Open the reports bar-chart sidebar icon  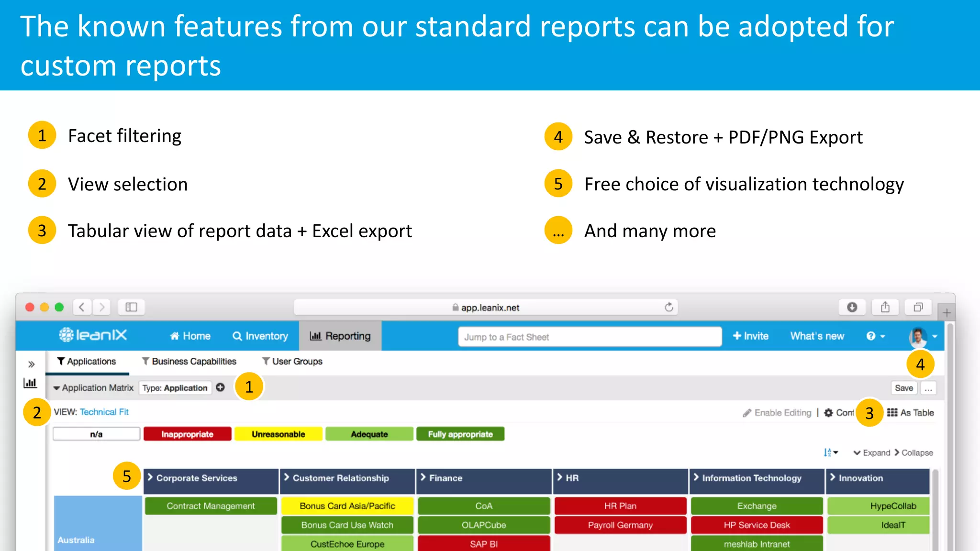point(30,383)
